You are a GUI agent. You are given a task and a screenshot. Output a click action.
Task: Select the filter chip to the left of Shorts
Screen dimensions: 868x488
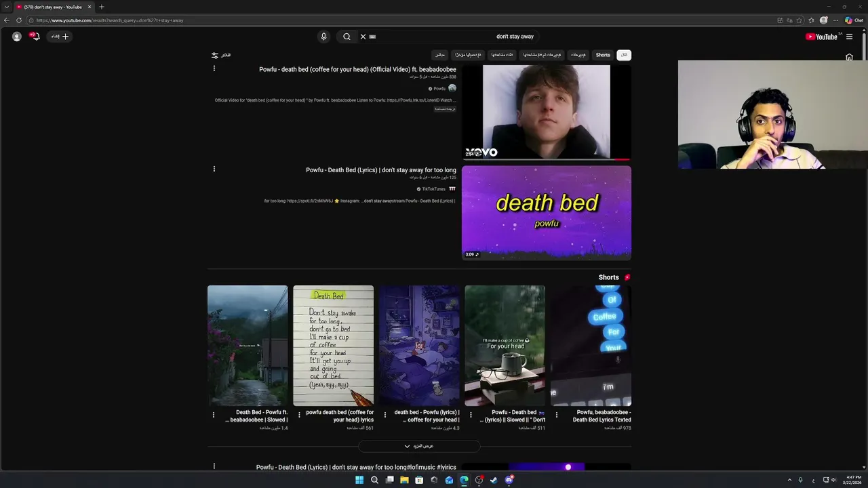[578, 55]
